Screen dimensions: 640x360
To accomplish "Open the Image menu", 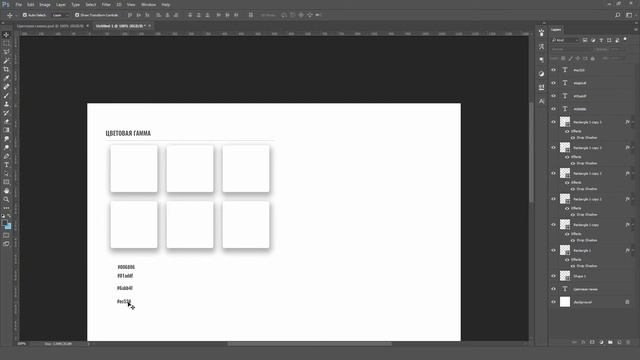I will click(x=45, y=4).
